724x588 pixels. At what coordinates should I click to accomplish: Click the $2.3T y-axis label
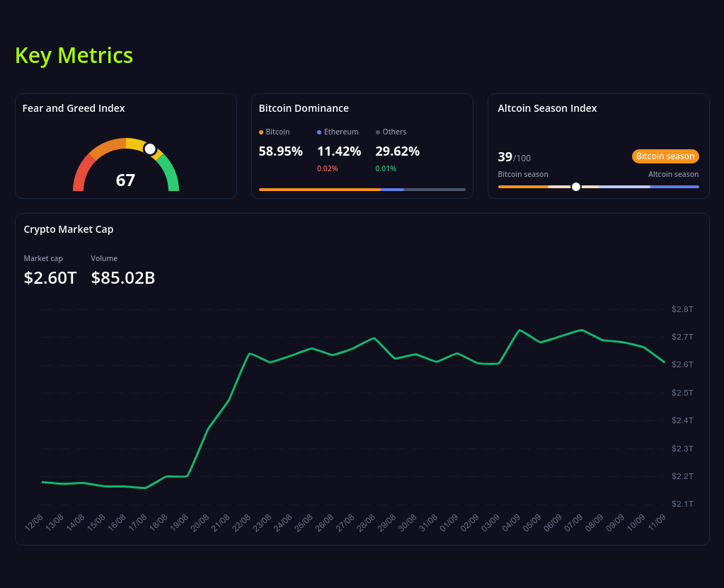point(682,449)
